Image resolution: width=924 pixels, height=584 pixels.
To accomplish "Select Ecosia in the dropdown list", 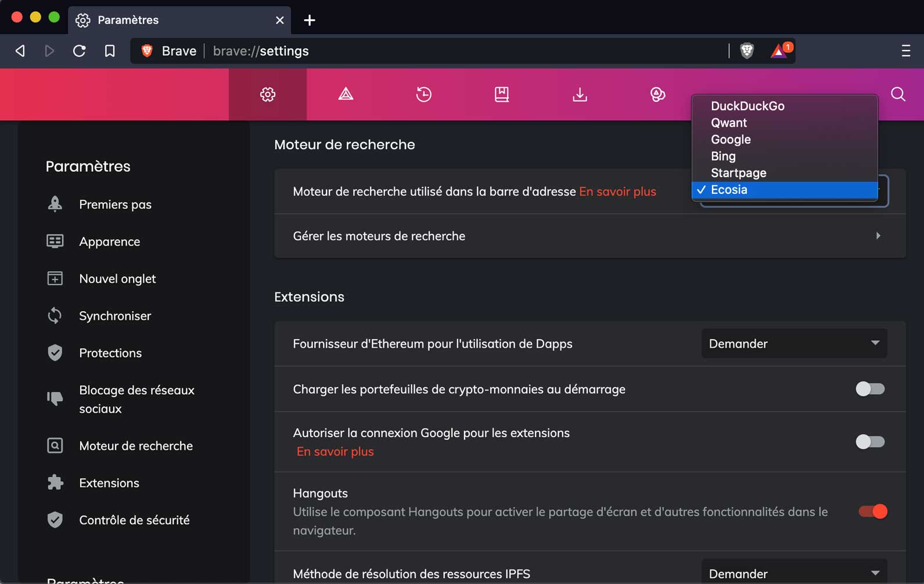I will (x=785, y=190).
